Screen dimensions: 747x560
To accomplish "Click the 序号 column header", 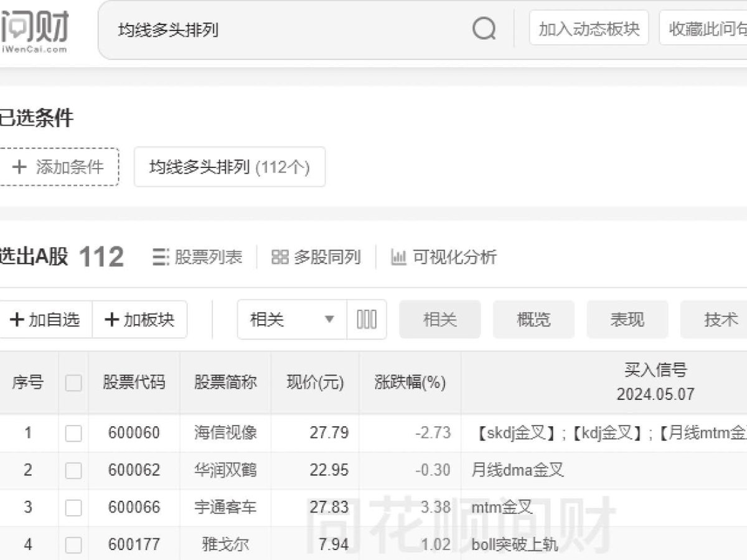I will click(x=28, y=383).
